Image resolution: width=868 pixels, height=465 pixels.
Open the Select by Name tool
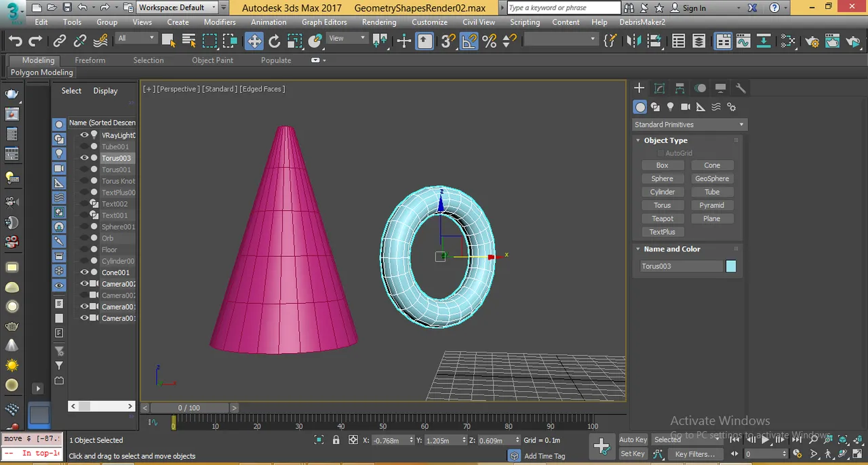pos(189,41)
